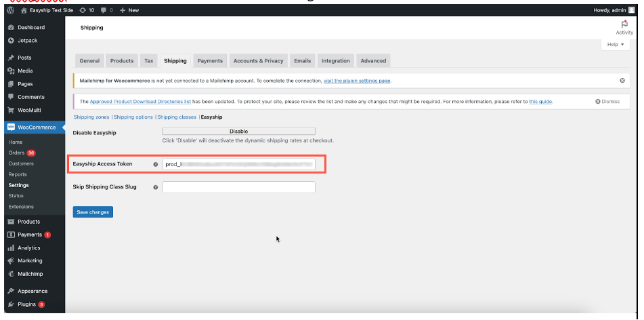644x320 pixels.
Task: Open WooCommerce Settings submenu item
Action: (18, 185)
